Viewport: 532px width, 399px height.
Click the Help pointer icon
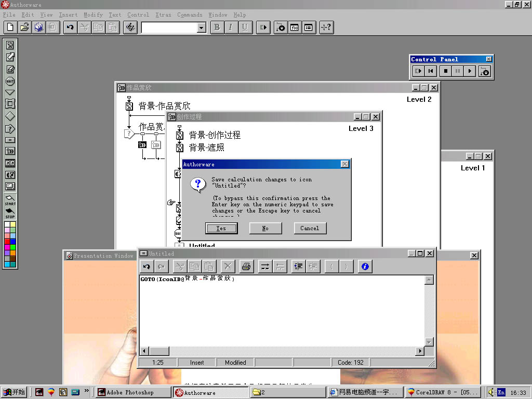pyautogui.click(x=326, y=27)
